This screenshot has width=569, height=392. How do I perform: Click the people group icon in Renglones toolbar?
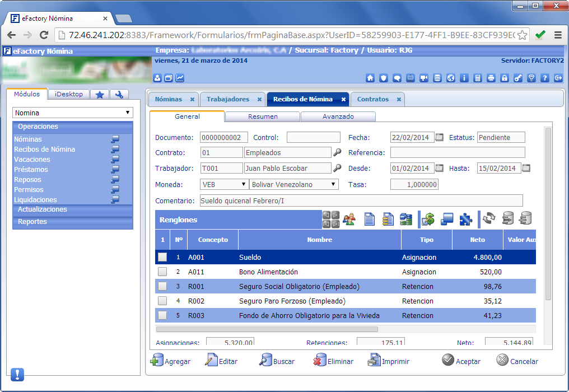pyautogui.click(x=349, y=219)
